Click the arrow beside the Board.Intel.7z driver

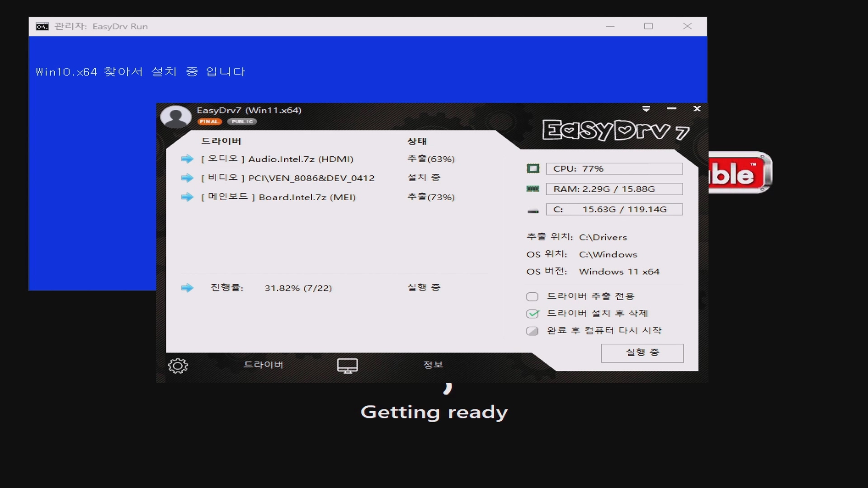click(187, 197)
